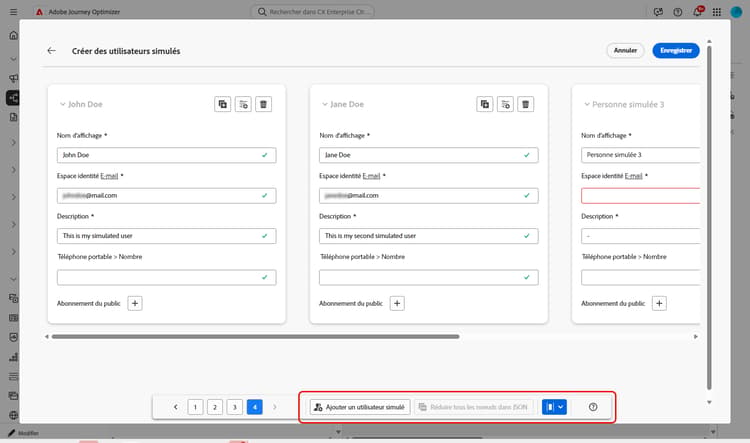The image size is (750, 443).
Task: Click Ajouter un utilisateur simulé
Action: [x=360, y=407]
